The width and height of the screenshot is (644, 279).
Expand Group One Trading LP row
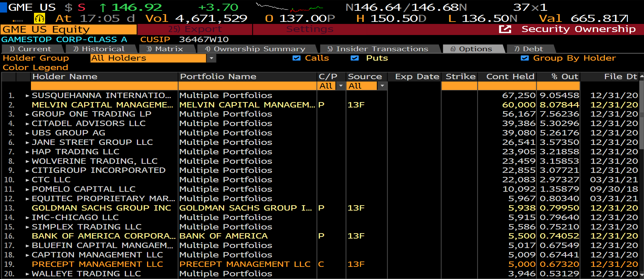coord(28,114)
